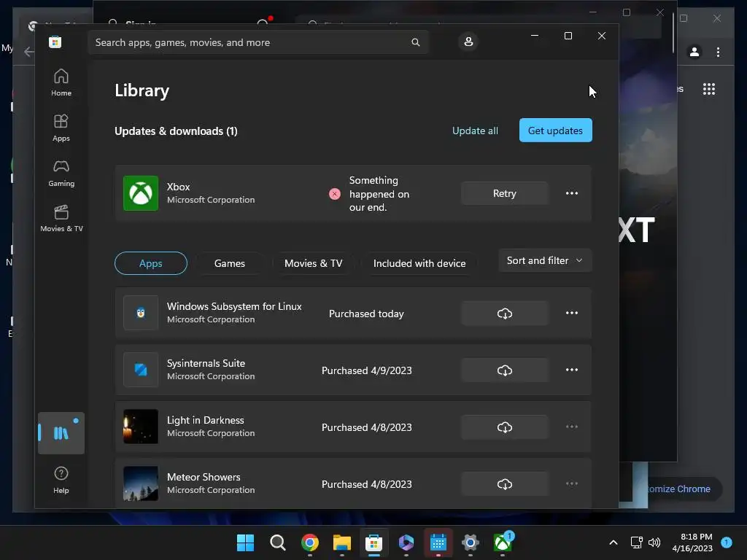Image resolution: width=747 pixels, height=560 pixels.
Task: Open the Microsoft Store icon on taskbar
Action: point(374,542)
